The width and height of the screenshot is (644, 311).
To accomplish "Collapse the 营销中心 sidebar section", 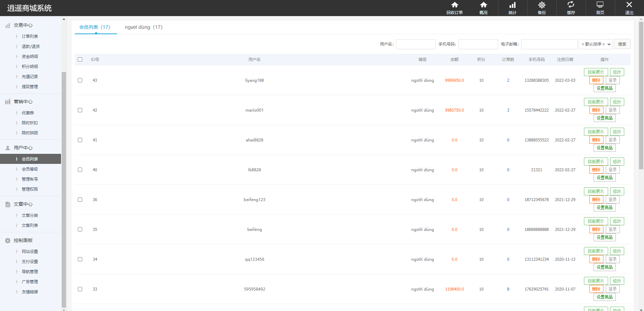I will click(x=23, y=102).
